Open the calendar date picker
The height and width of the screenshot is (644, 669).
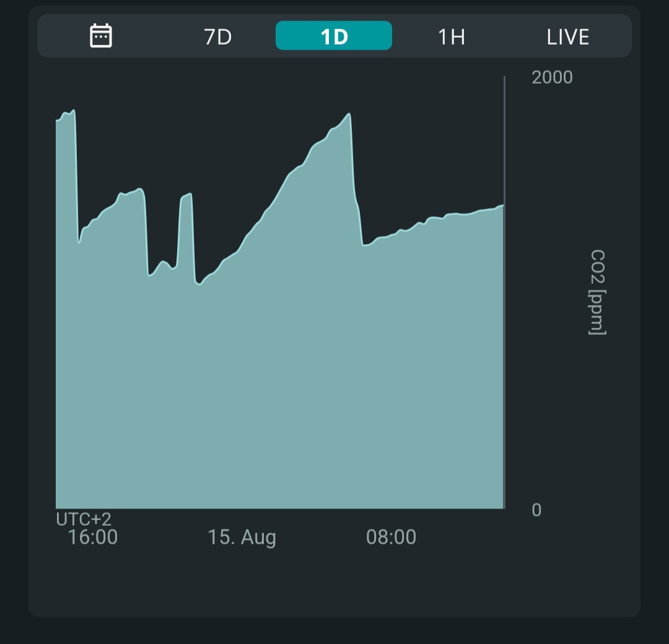(100, 36)
